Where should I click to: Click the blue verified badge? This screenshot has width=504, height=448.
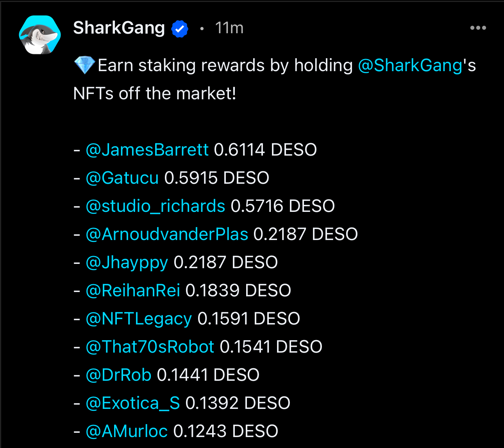pyautogui.click(x=180, y=29)
